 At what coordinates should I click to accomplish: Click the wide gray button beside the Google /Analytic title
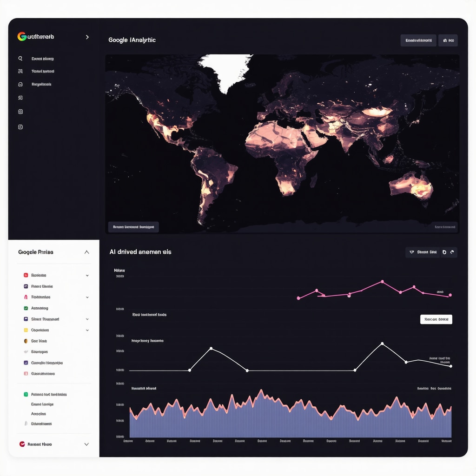pos(418,40)
